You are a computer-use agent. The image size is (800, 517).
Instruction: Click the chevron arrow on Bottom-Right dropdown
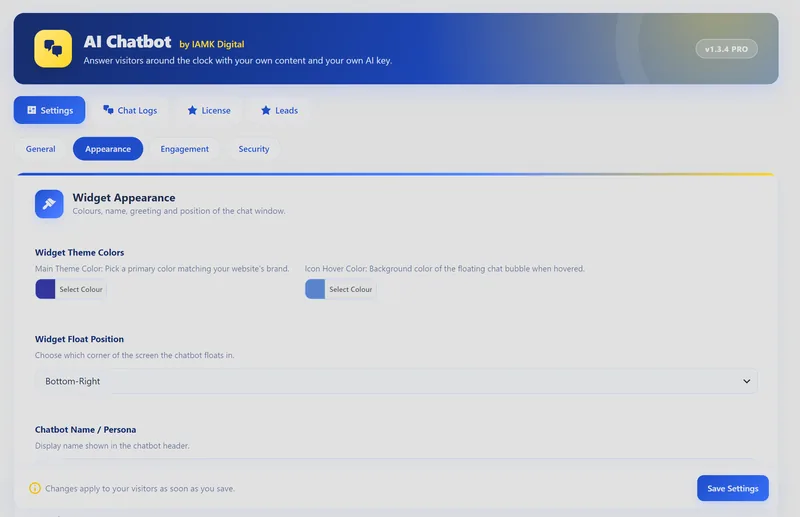(x=746, y=381)
